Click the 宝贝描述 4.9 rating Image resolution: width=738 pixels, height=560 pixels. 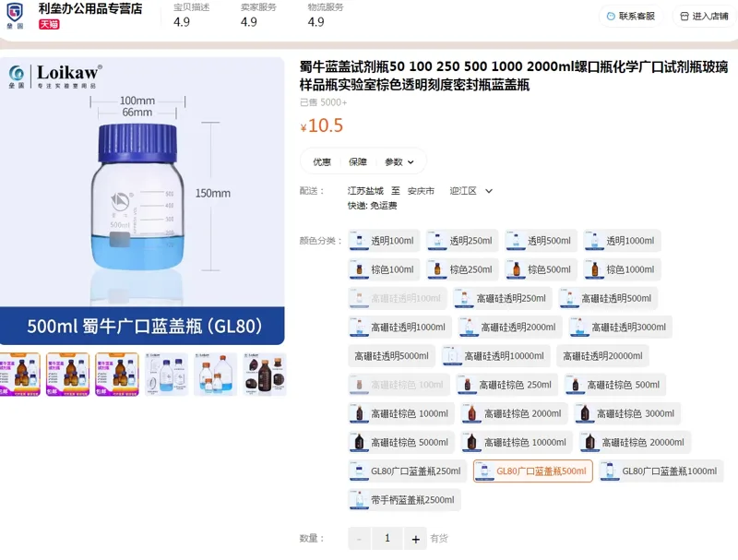click(191, 15)
